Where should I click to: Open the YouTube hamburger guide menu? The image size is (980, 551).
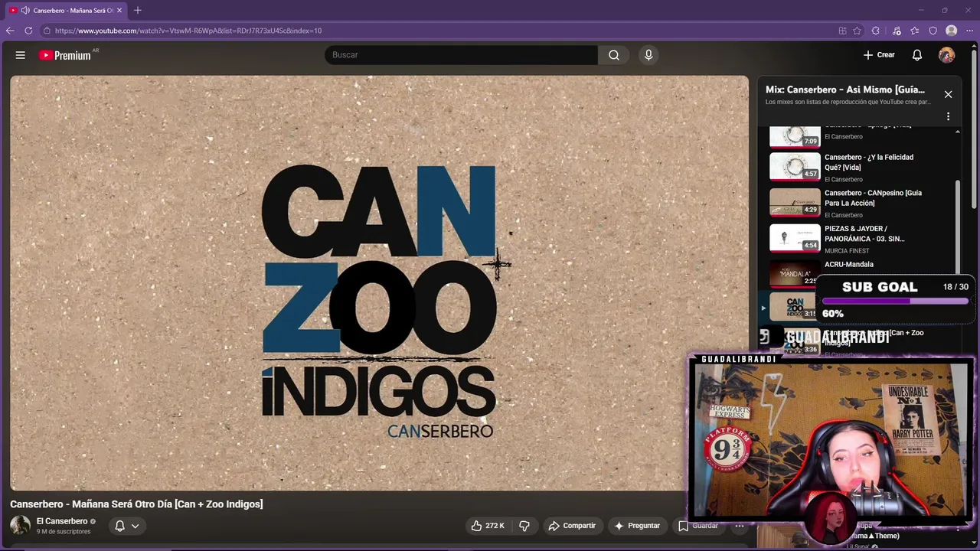21,55
